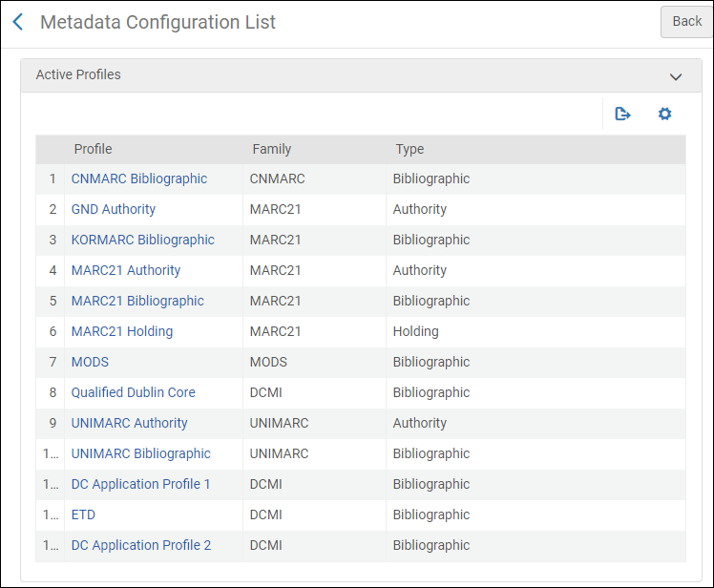Open the KORMARC Bibliographic profile link
This screenshot has width=714, height=588.
(142, 240)
